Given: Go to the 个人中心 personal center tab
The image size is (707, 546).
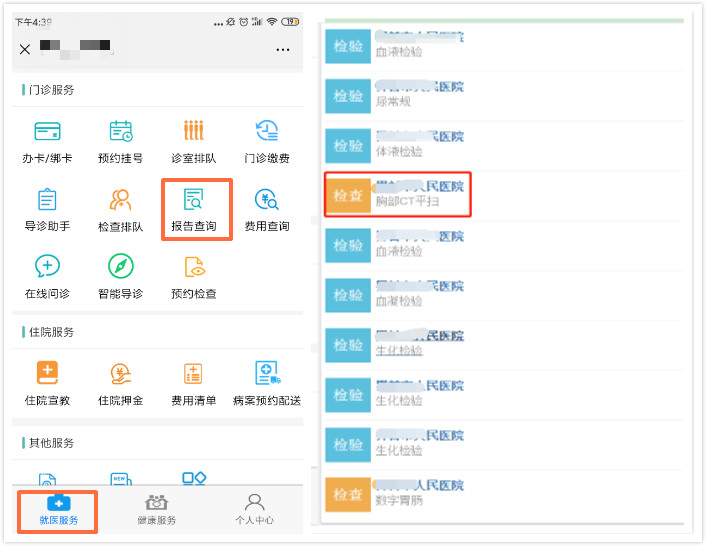Looking at the screenshot, I should [254, 510].
